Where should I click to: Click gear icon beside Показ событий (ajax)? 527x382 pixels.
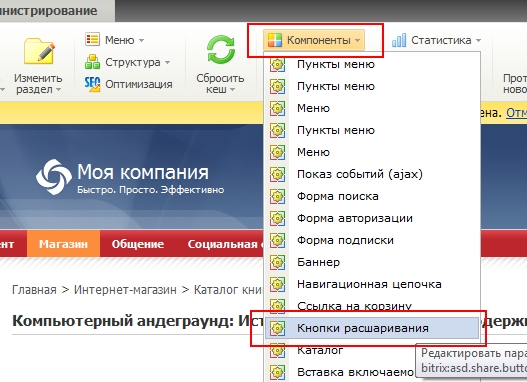277,174
